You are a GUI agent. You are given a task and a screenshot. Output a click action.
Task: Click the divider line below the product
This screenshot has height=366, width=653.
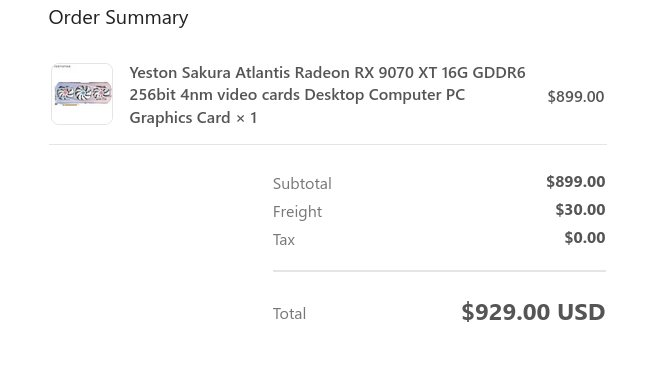327,144
